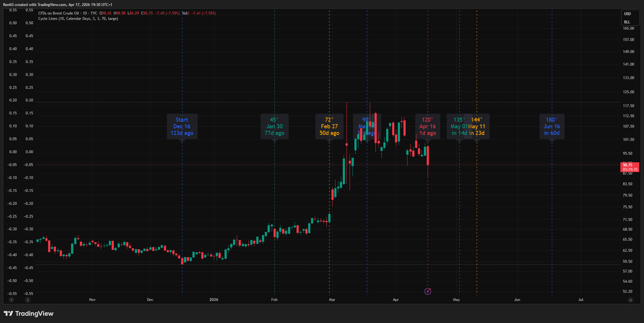Select the "Start Dec 16" cycle marker label

click(x=181, y=126)
